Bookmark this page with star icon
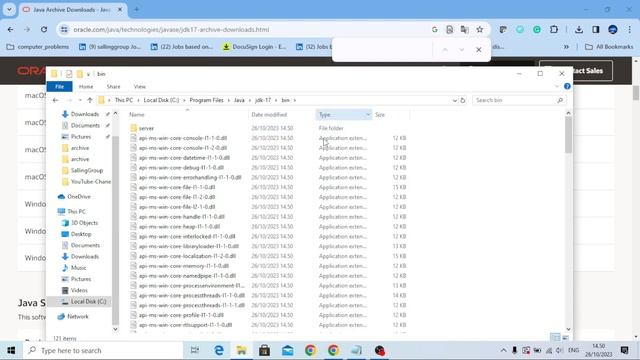The image size is (640, 360). point(480,29)
